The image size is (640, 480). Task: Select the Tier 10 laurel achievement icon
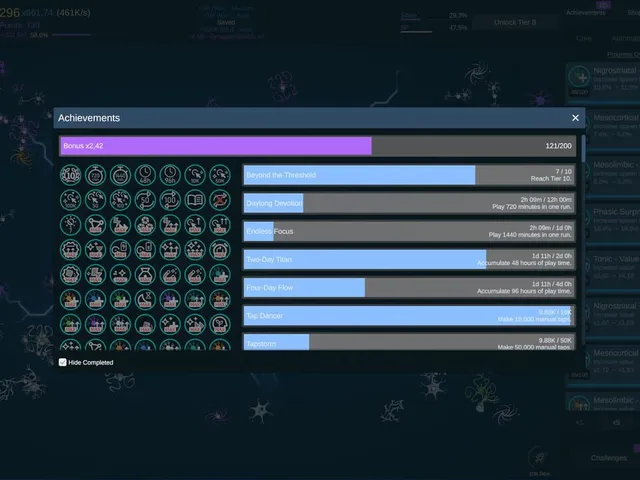click(x=71, y=175)
